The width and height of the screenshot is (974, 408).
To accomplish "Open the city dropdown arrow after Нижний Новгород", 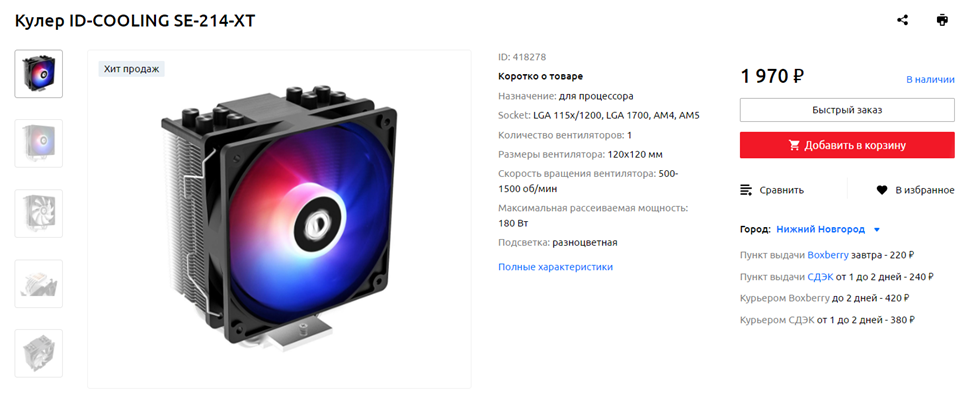I will (x=877, y=230).
